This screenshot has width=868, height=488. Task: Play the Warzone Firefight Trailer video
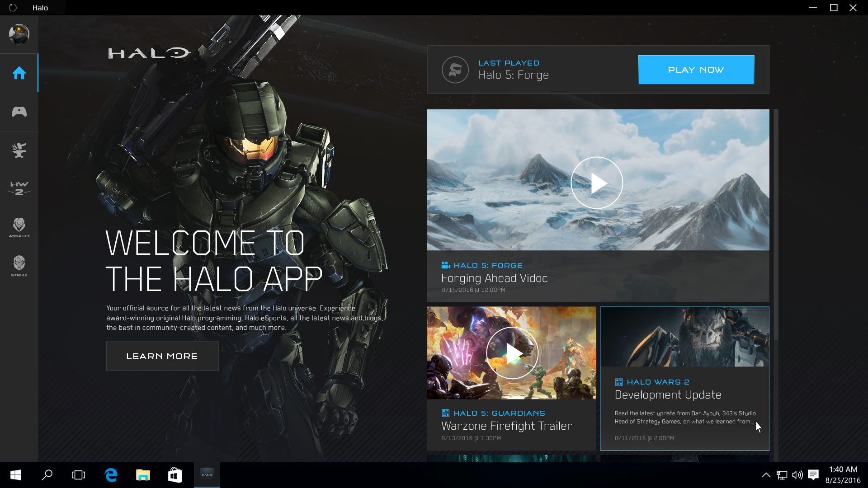(x=511, y=353)
